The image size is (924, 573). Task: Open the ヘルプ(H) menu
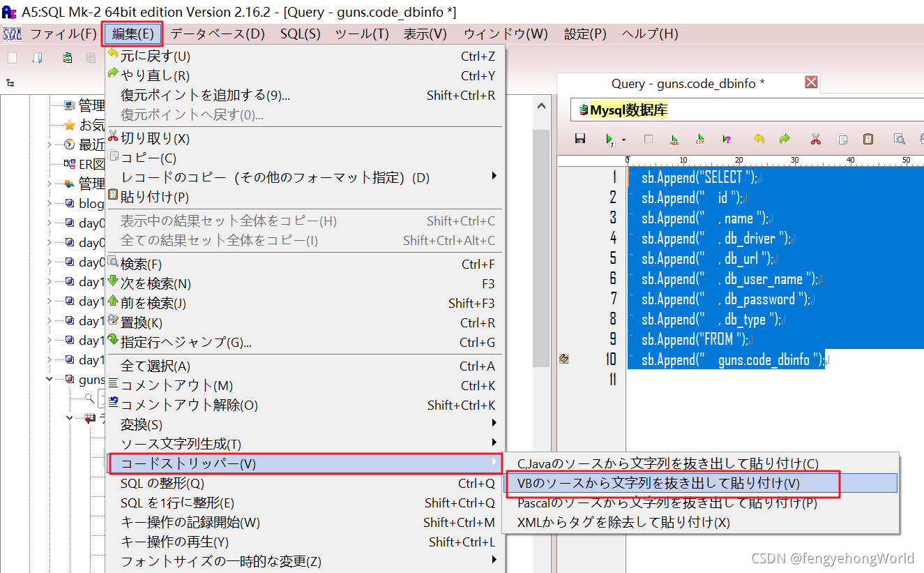click(x=649, y=34)
